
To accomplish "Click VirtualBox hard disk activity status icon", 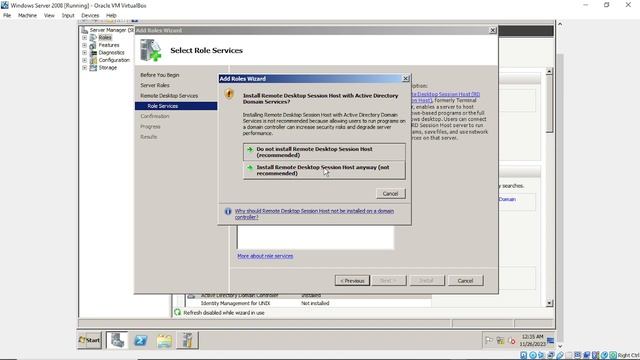I will coord(524,356).
